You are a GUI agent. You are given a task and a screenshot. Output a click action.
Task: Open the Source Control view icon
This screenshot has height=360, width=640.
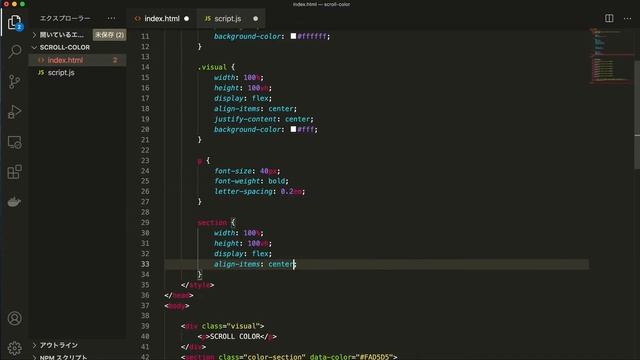coord(15,82)
